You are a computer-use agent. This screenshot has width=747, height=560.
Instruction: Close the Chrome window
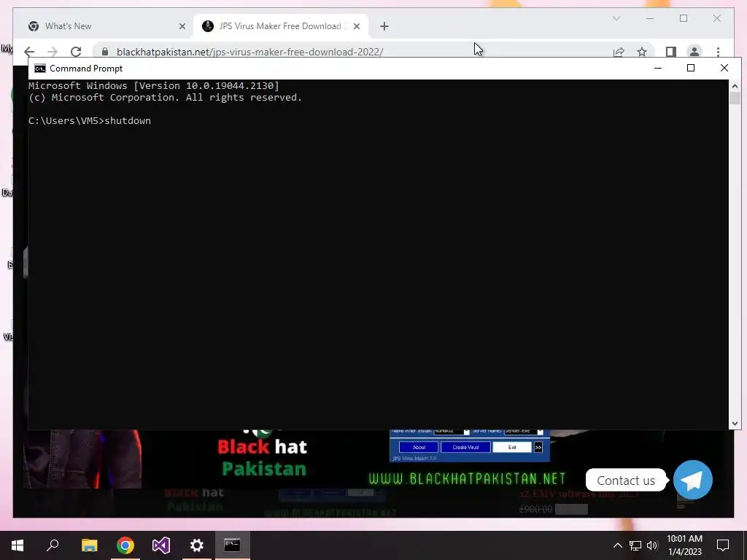[717, 18]
